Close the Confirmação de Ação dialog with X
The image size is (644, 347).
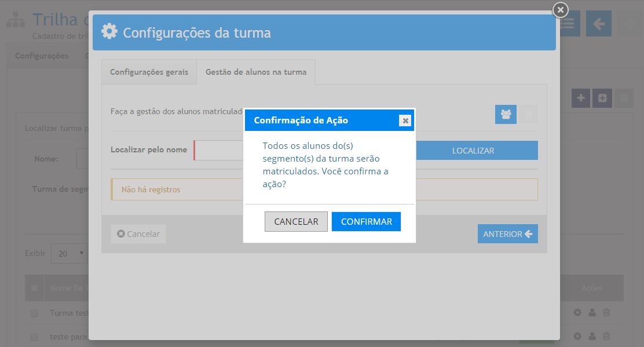tap(405, 120)
